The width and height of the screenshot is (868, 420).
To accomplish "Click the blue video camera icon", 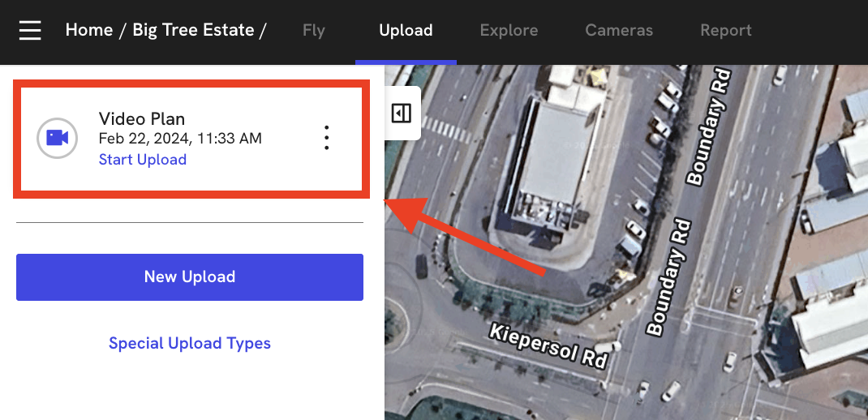I will (57, 138).
